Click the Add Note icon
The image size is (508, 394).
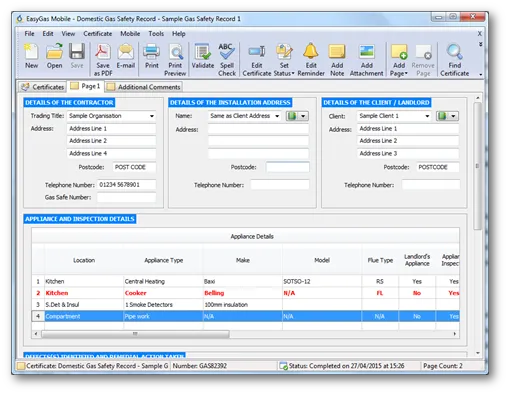pyautogui.click(x=337, y=60)
